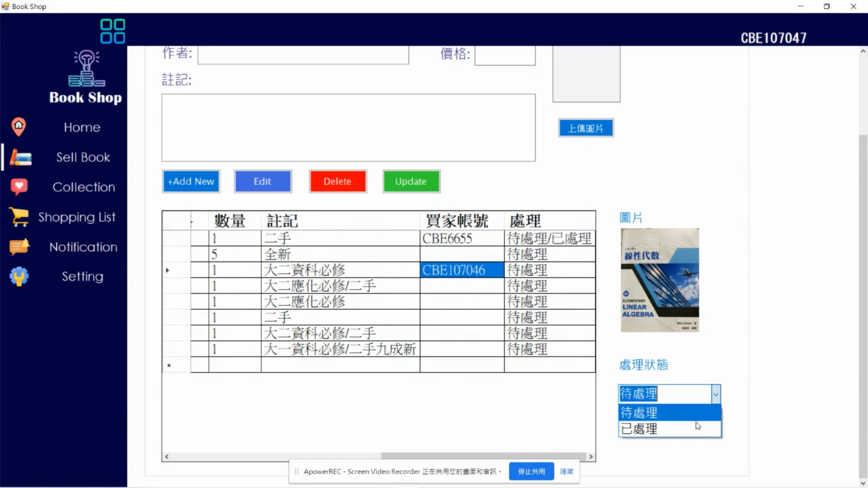Click into the 註記 text area

pos(349,128)
